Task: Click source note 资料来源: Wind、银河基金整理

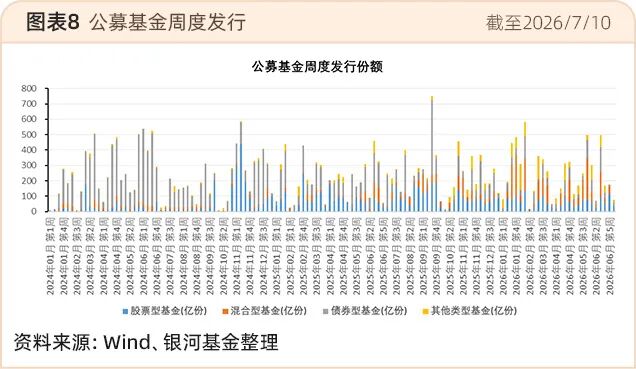Action: click(x=146, y=342)
